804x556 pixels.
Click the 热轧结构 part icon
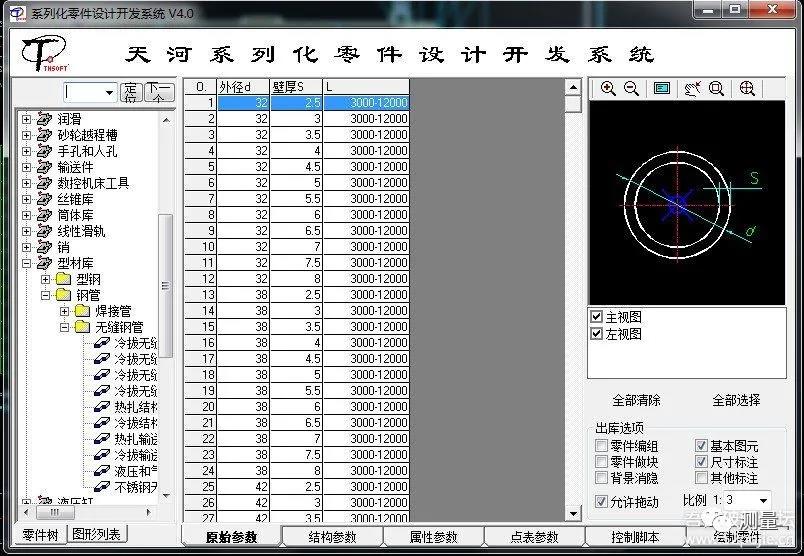point(102,407)
